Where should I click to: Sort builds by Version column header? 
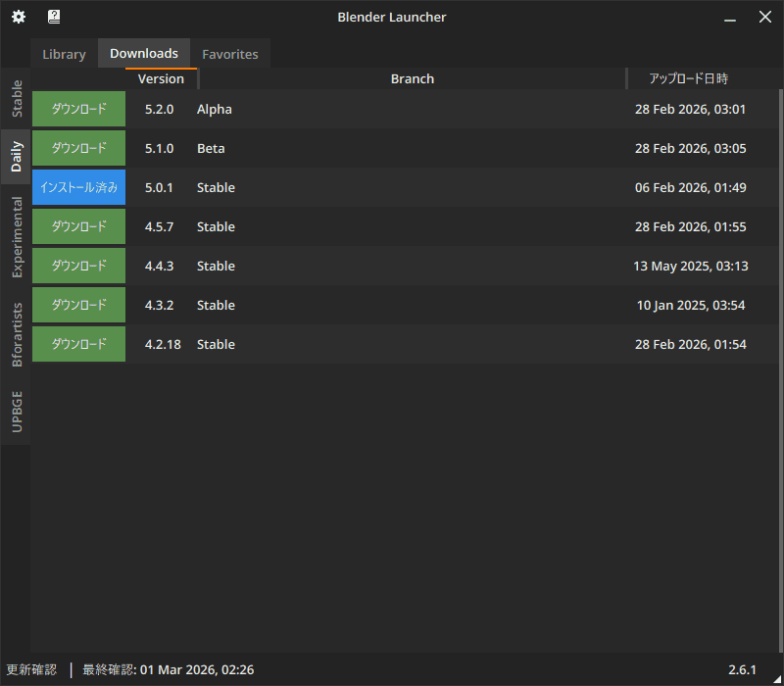coord(161,78)
